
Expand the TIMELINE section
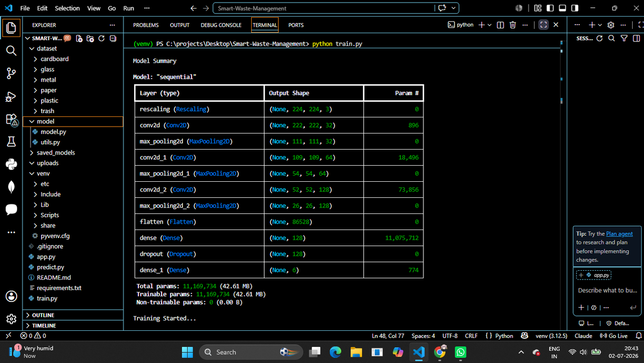(x=74, y=325)
